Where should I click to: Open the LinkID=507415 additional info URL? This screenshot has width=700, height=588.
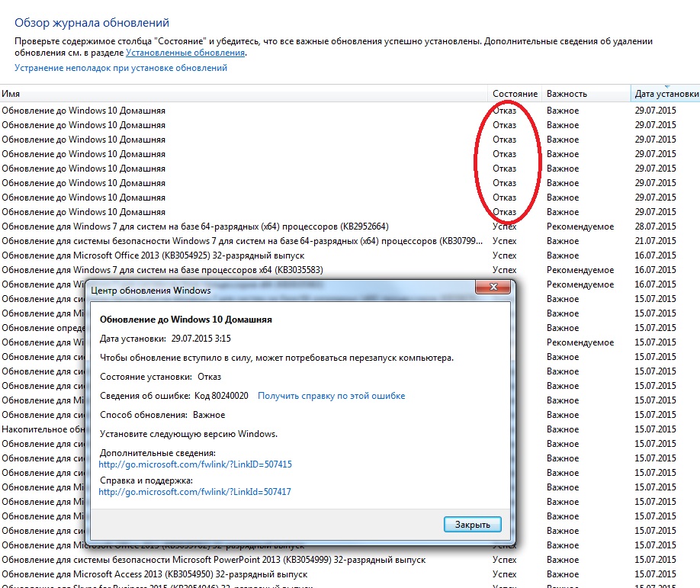tap(195, 464)
